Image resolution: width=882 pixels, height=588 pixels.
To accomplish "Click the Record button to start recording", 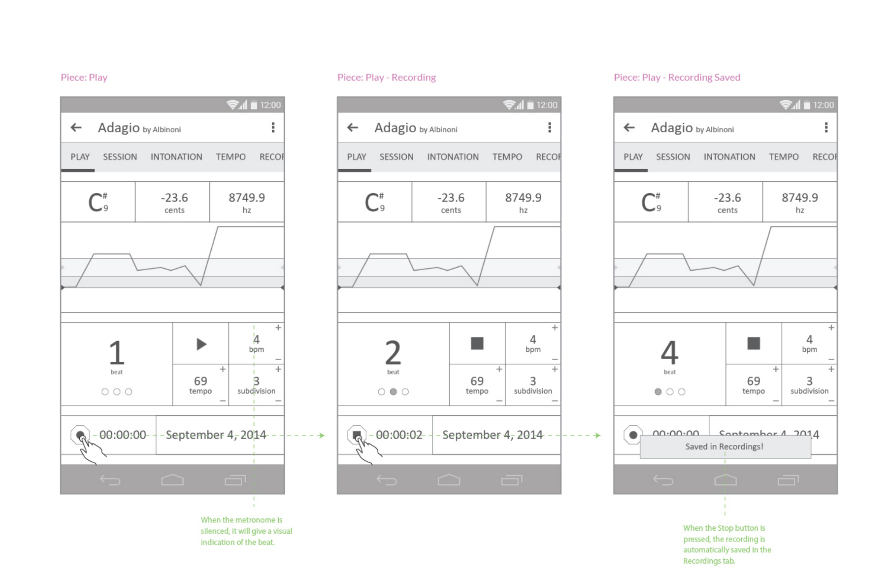I will click(79, 432).
